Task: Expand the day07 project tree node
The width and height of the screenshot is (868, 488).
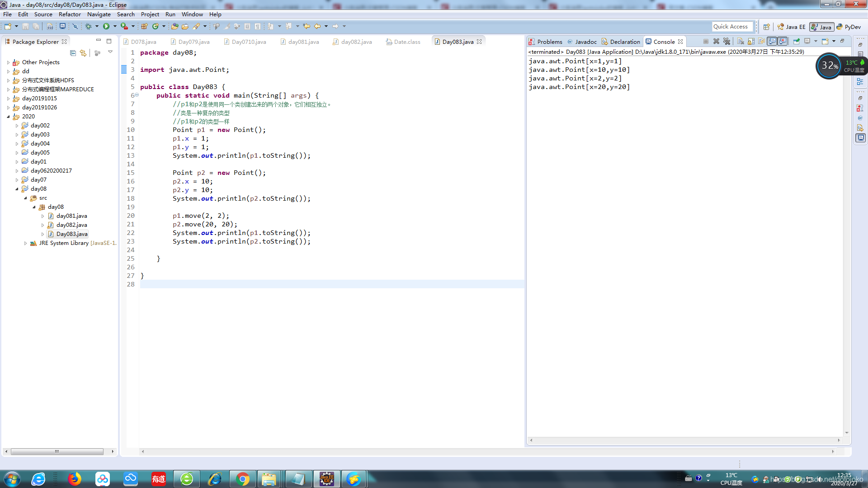Action: pyautogui.click(x=17, y=180)
